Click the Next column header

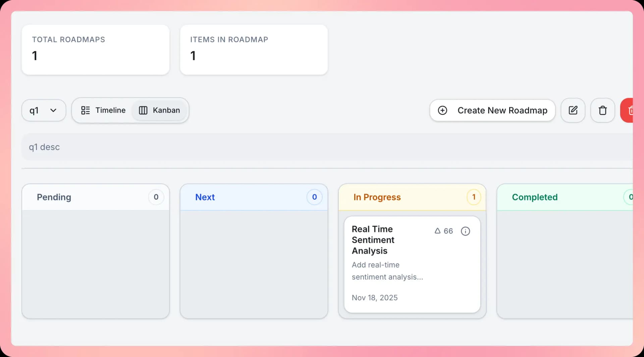(205, 197)
